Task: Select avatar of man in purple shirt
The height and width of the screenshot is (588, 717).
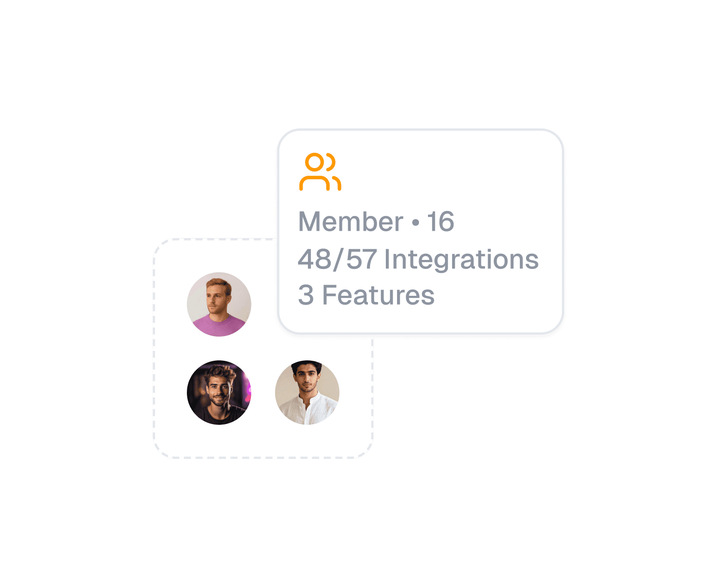Action: click(x=219, y=304)
